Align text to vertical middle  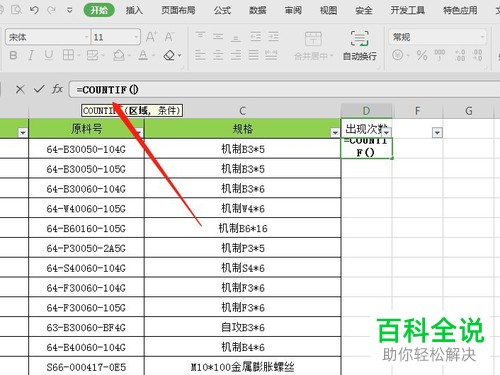click(x=218, y=36)
